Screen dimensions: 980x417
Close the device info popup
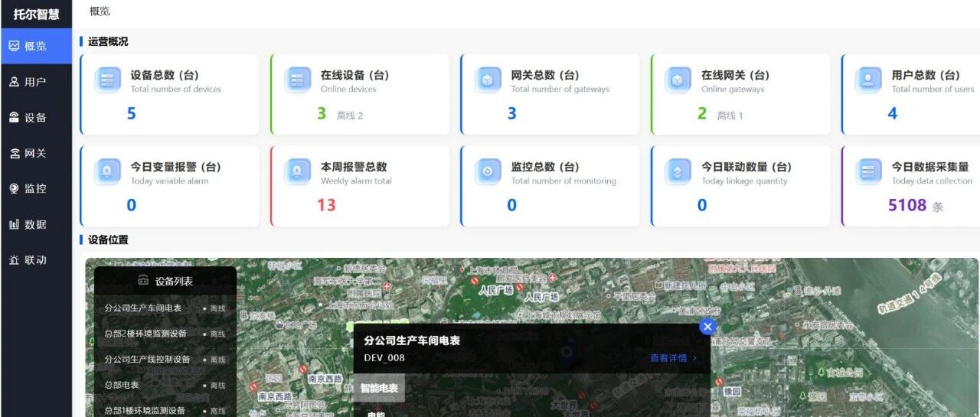point(707,327)
